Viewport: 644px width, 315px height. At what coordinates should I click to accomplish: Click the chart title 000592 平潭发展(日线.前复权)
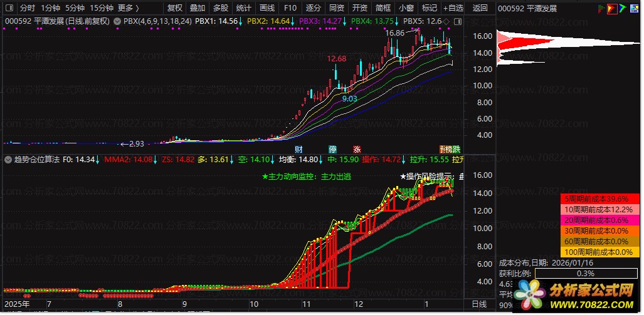click(x=56, y=21)
